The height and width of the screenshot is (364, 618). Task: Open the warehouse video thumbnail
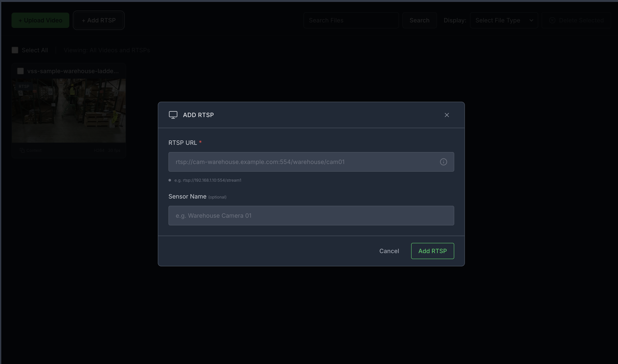(x=69, y=110)
